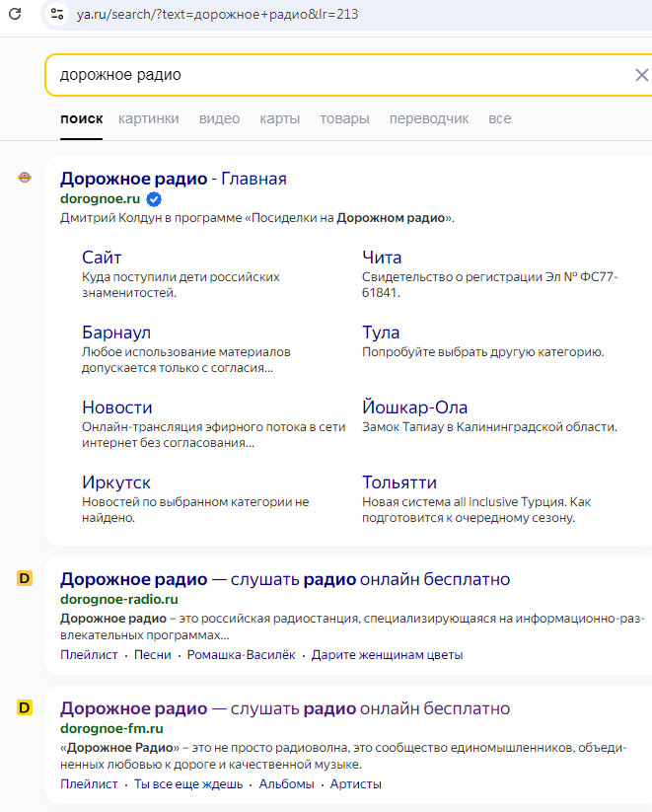Open the видео search tab
The height and width of the screenshot is (812, 652).
pos(219,118)
